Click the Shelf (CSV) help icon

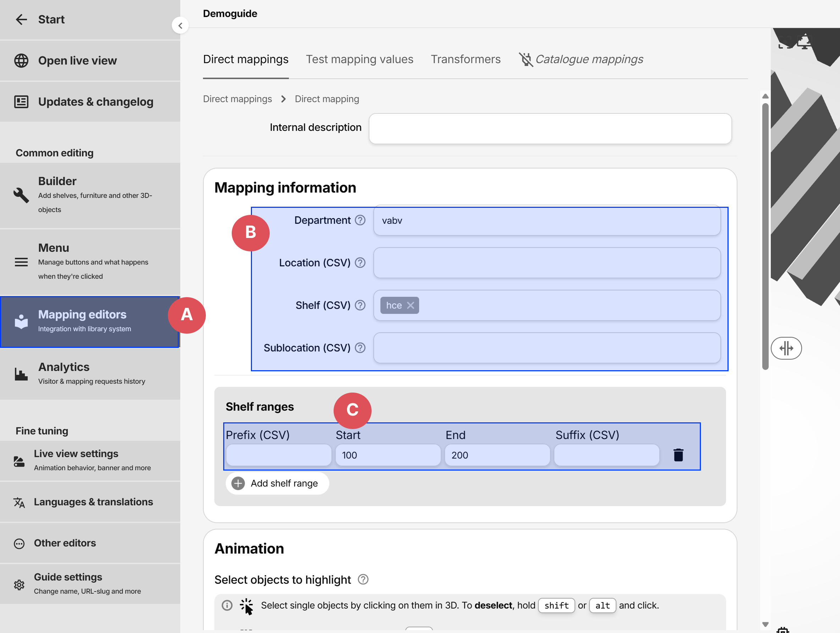pos(360,305)
